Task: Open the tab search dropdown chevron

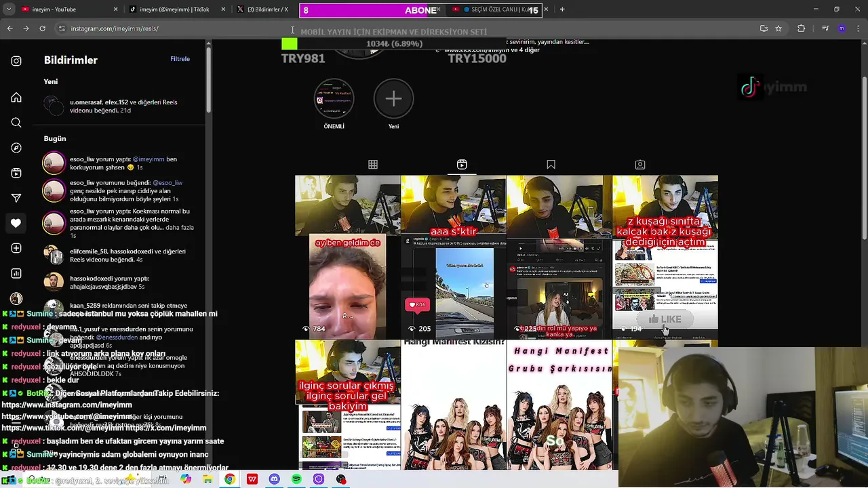Action: coord(8,9)
